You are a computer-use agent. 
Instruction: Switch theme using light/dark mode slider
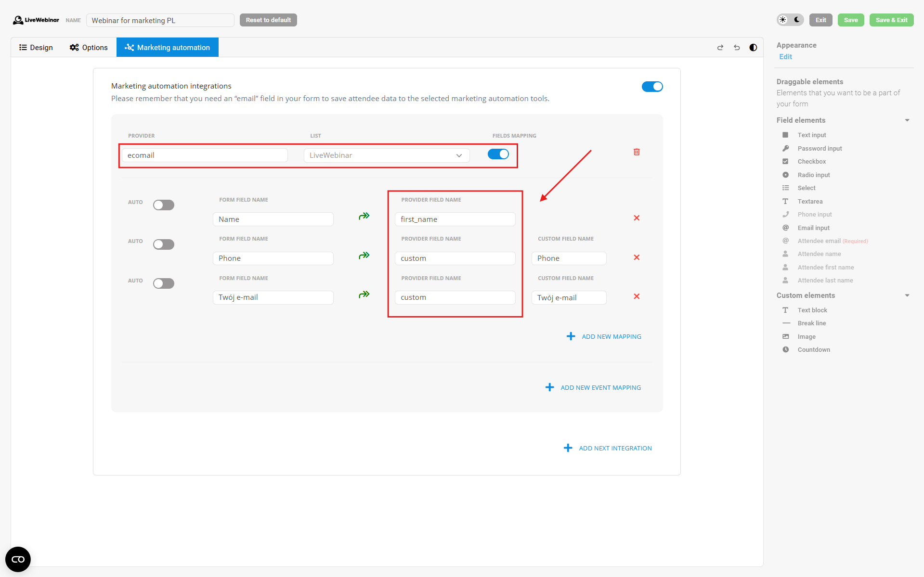coord(790,20)
